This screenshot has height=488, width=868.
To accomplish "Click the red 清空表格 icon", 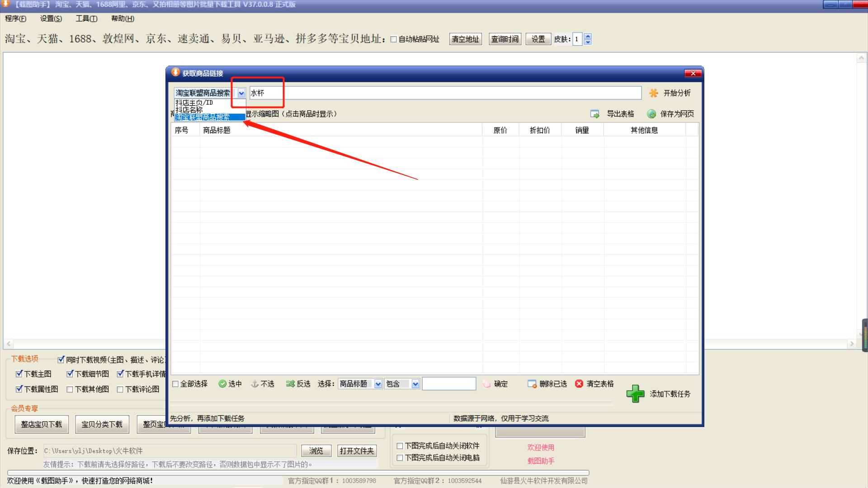I will [x=579, y=384].
